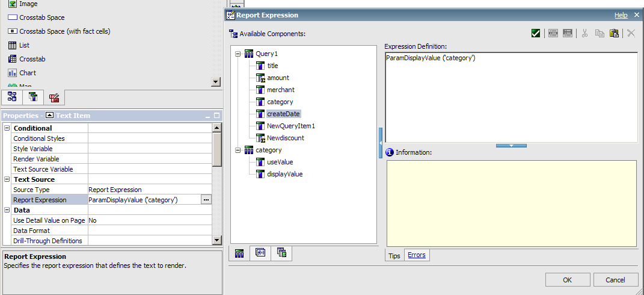
Task: Click the green Validate checkmark icon
Action: (x=535, y=34)
